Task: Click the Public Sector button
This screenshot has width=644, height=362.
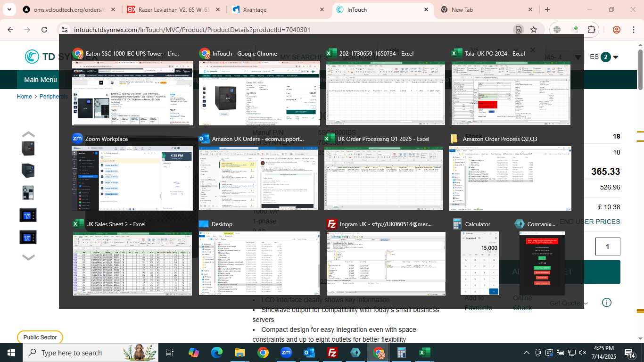Action: 40,337
